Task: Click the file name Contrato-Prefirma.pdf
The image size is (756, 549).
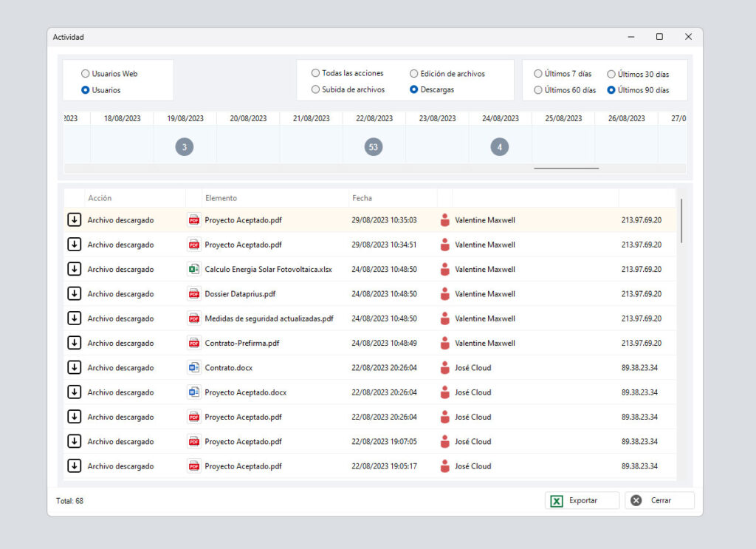Action: 242,343
